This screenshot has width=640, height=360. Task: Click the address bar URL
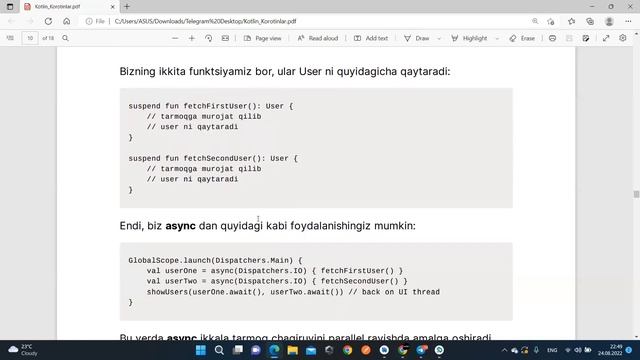point(205,21)
